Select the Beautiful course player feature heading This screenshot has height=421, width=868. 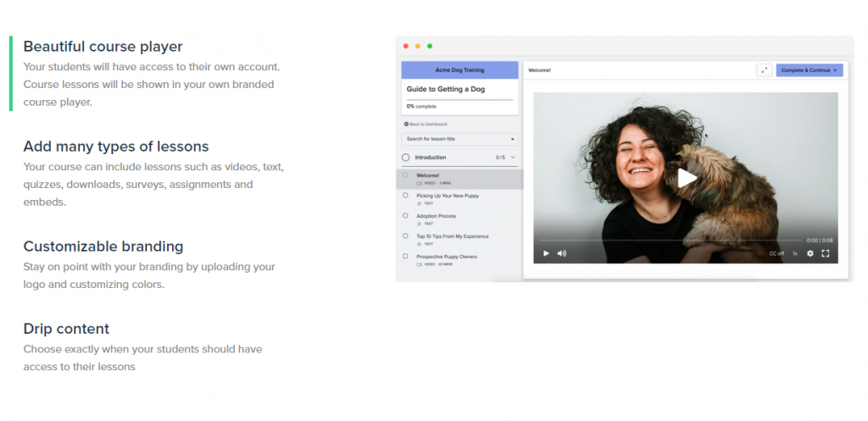[103, 47]
